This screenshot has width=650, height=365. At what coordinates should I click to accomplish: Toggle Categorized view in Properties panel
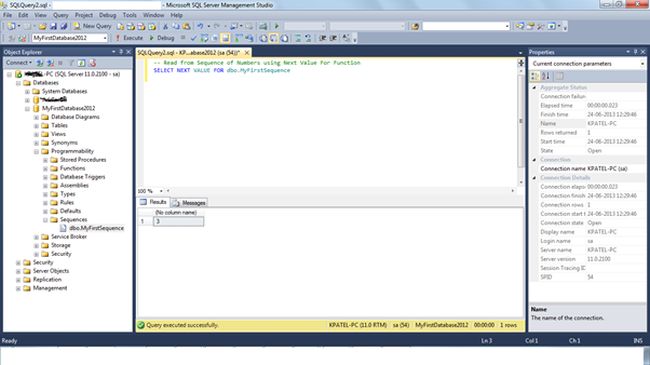click(535, 76)
